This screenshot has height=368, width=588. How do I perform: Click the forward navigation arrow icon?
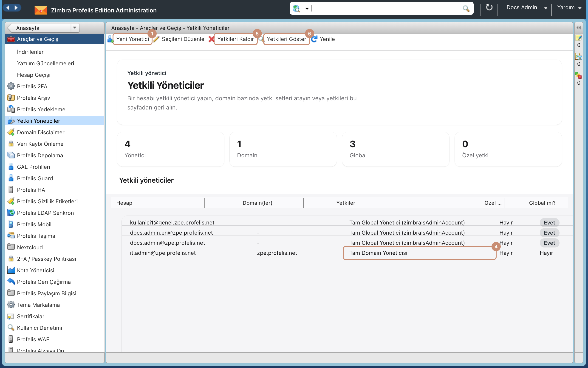tap(16, 8)
